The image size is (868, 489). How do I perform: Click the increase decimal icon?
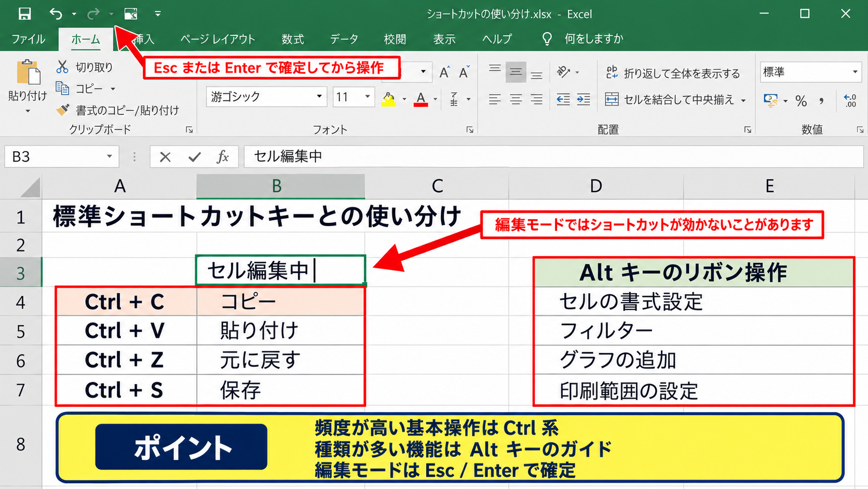(x=850, y=101)
